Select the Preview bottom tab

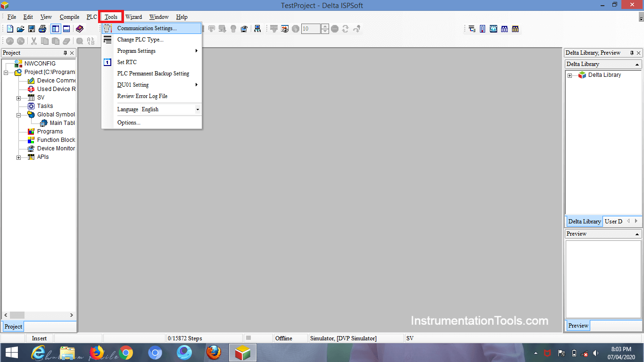[x=578, y=326]
